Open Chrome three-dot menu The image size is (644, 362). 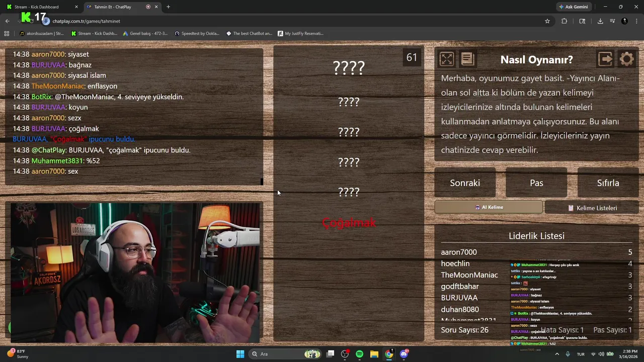tap(636, 21)
